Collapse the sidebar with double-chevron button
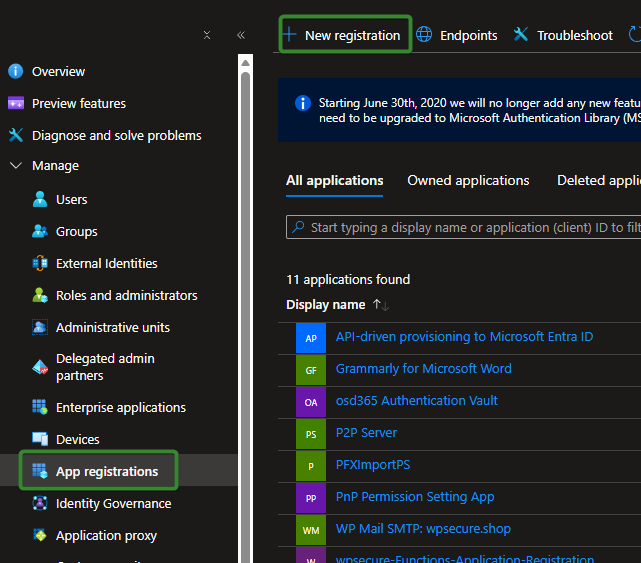Viewport: 641px width, 563px height. 241,35
